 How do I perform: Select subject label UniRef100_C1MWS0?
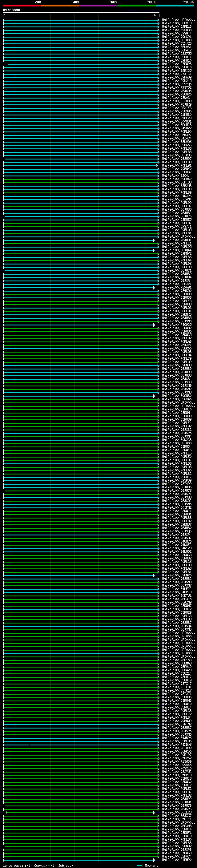177,115
